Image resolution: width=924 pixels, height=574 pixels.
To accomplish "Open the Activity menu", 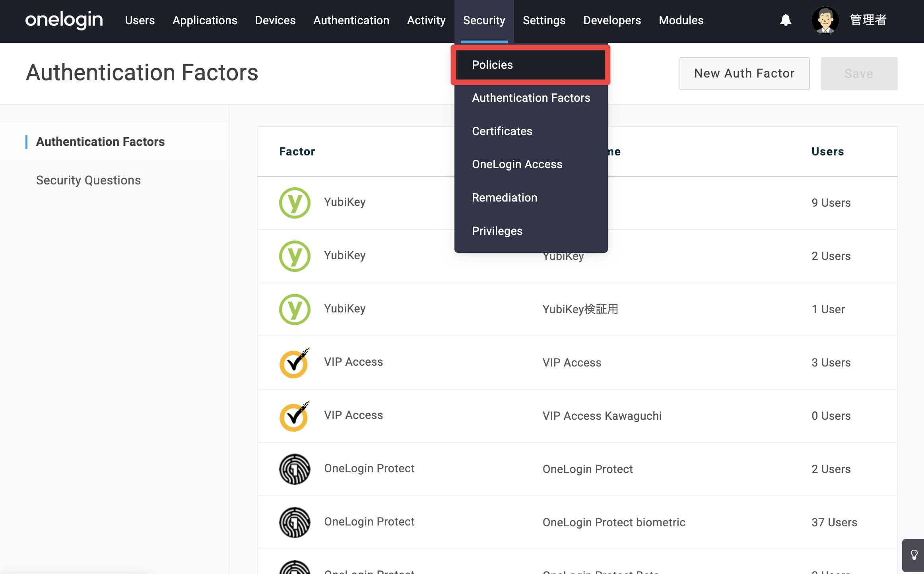I will point(426,20).
